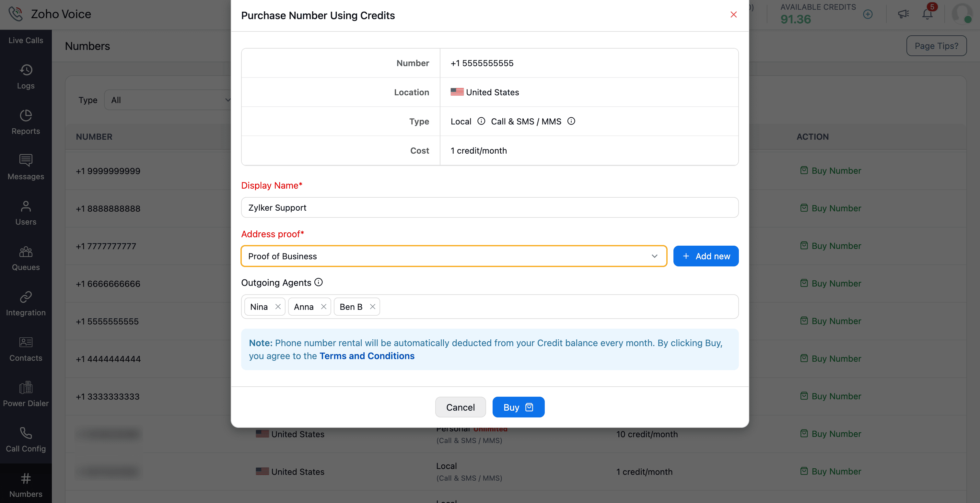This screenshot has width=980, height=503.
Task: Click the add credits plus icon
Action: click(x=868, y=15)
